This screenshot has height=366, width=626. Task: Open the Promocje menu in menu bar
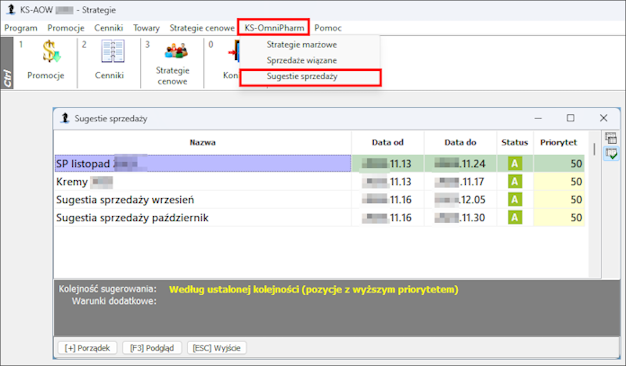click(x=66, y=28)
